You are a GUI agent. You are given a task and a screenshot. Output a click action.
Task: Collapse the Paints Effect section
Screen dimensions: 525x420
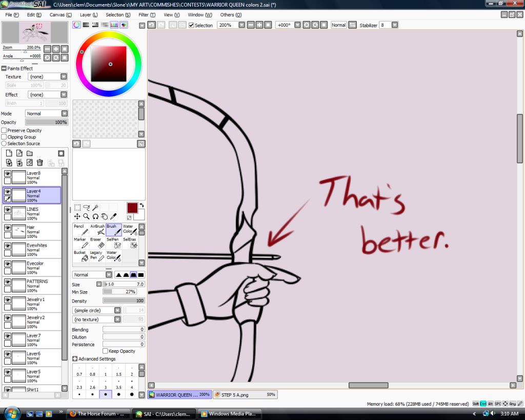click(x=4, y=68)
